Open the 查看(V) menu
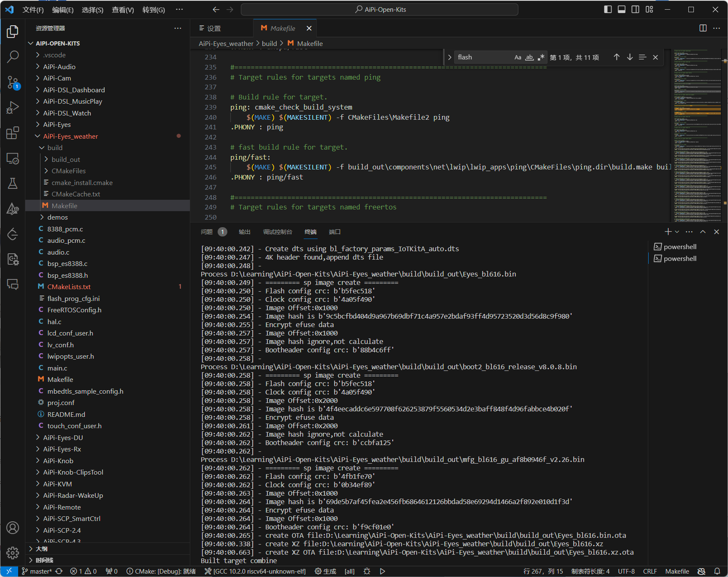728x577 pixels. (123, 10)
